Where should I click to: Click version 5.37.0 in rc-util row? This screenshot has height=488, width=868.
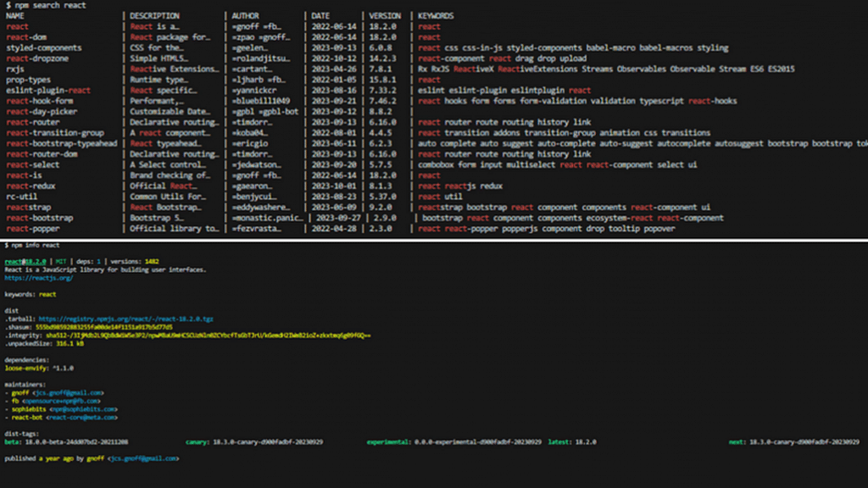click(382, 197)
